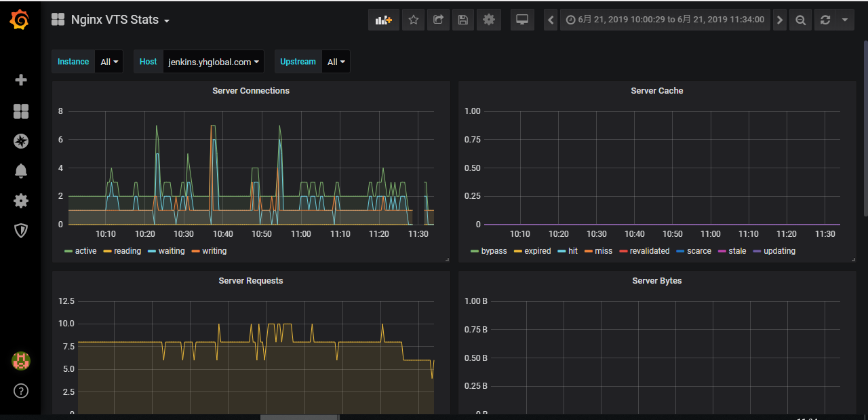Open the Explore compass icon
868x420 pixels.
coord(21,141)
